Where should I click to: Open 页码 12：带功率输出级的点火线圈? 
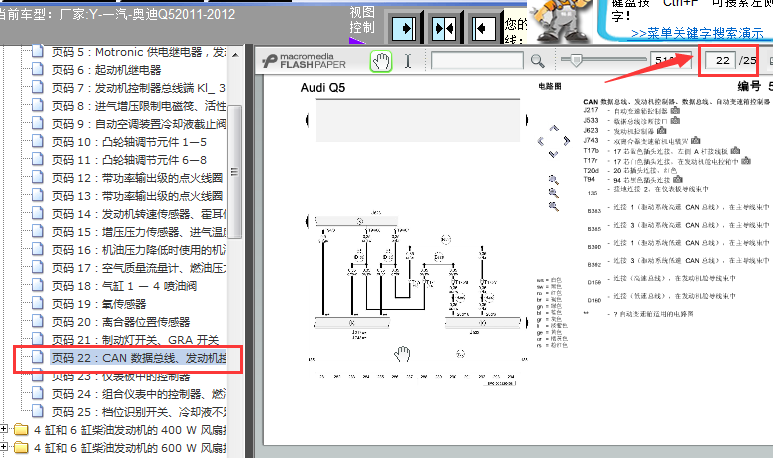click(x=138, y=178)
